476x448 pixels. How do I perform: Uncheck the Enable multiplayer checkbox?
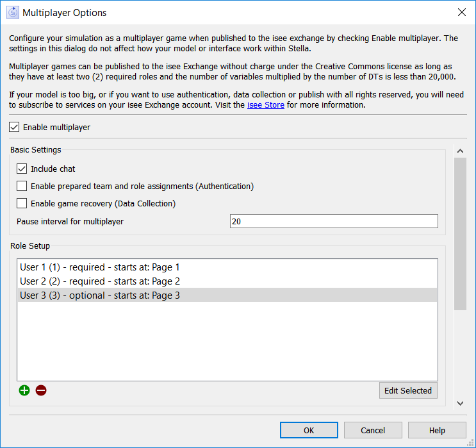[x=15, y=127]
